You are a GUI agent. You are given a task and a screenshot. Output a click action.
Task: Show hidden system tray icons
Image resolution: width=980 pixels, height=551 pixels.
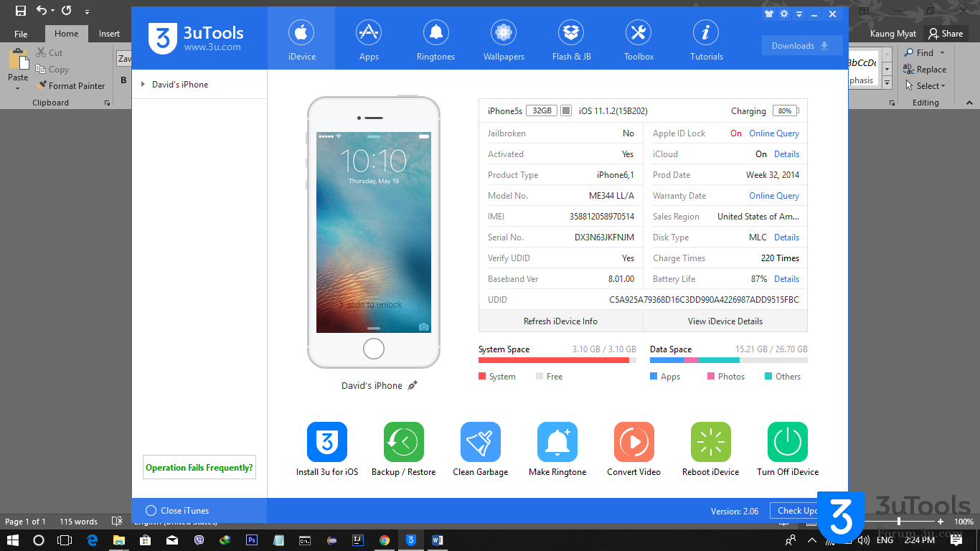pos(812,540)
